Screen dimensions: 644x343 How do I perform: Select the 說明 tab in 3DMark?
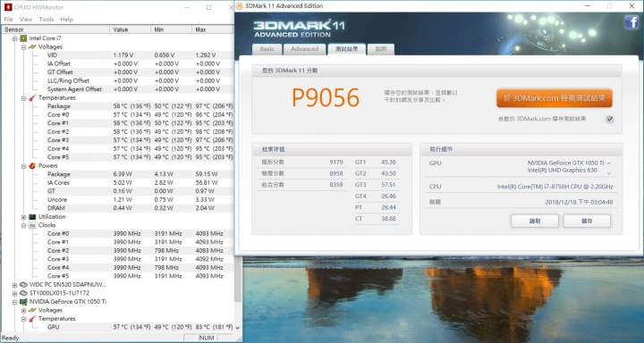[381, 49]
